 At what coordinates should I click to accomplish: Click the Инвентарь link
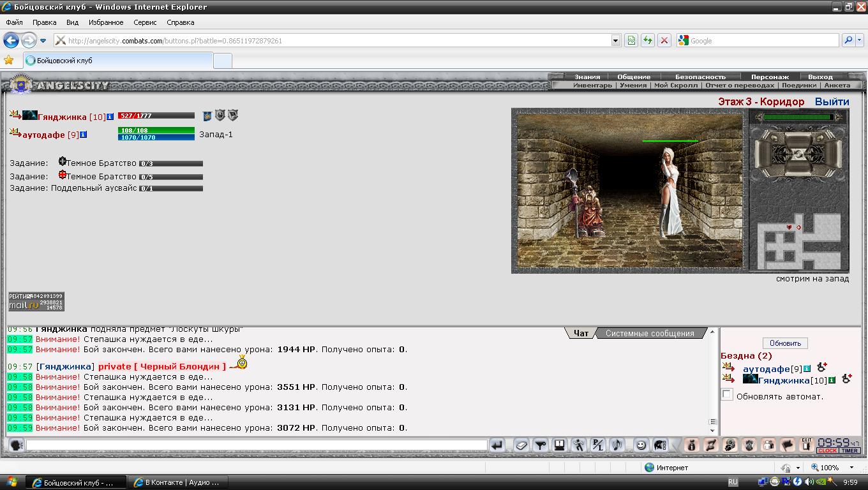pos(592,85)
